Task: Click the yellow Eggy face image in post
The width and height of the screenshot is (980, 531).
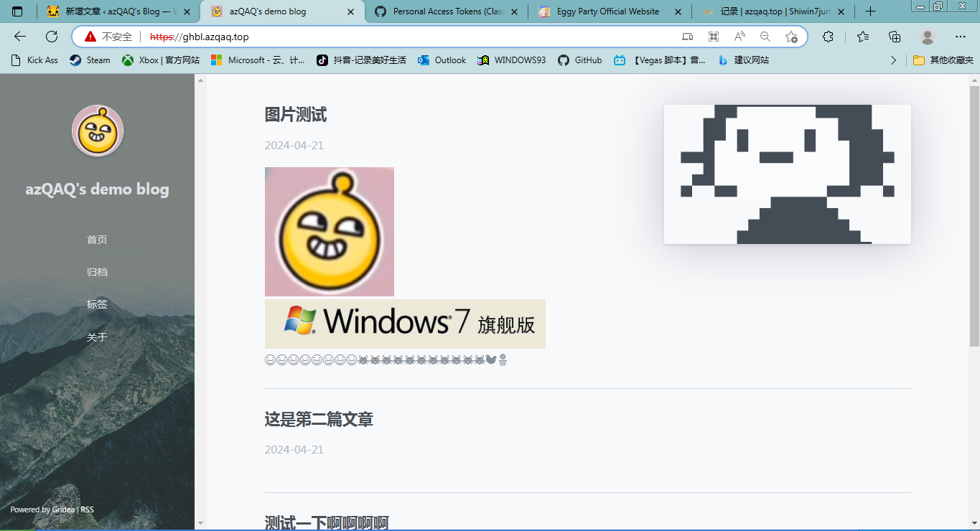Action: point(330,232)
